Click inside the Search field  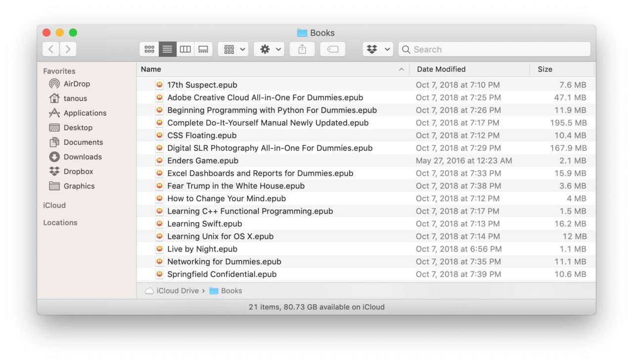pos(495,49)
